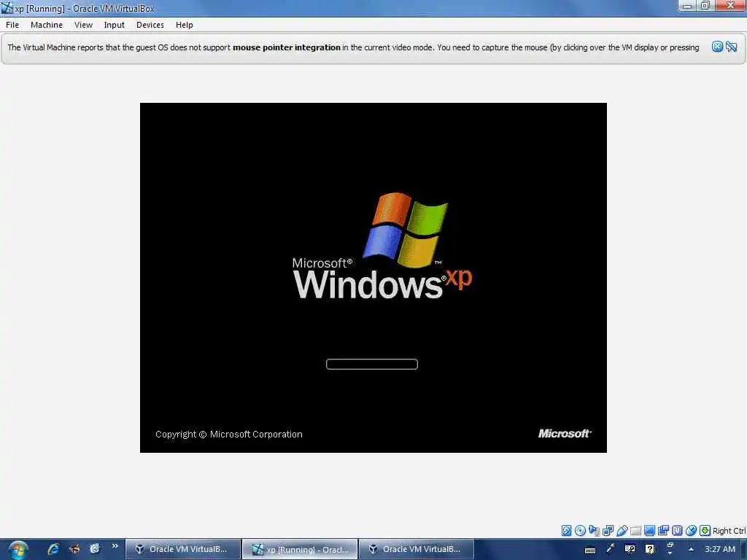Switch to last Oracle VM VirtualBox taskbar button
The height and width of the screenshot is (560, 747).
417,550
